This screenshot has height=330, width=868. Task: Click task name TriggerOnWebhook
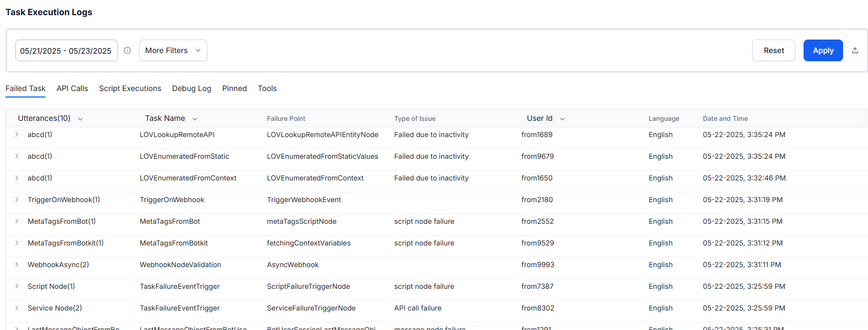click(172, 199)
